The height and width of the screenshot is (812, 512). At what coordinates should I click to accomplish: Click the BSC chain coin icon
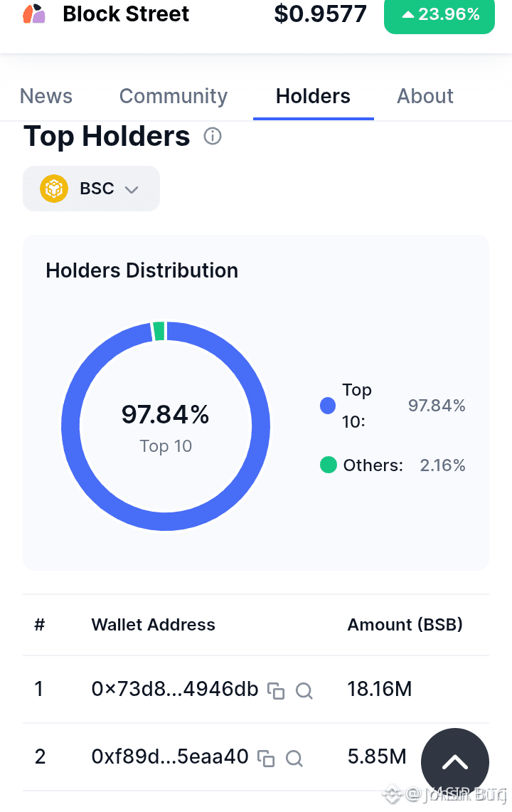tap(54, 189)
